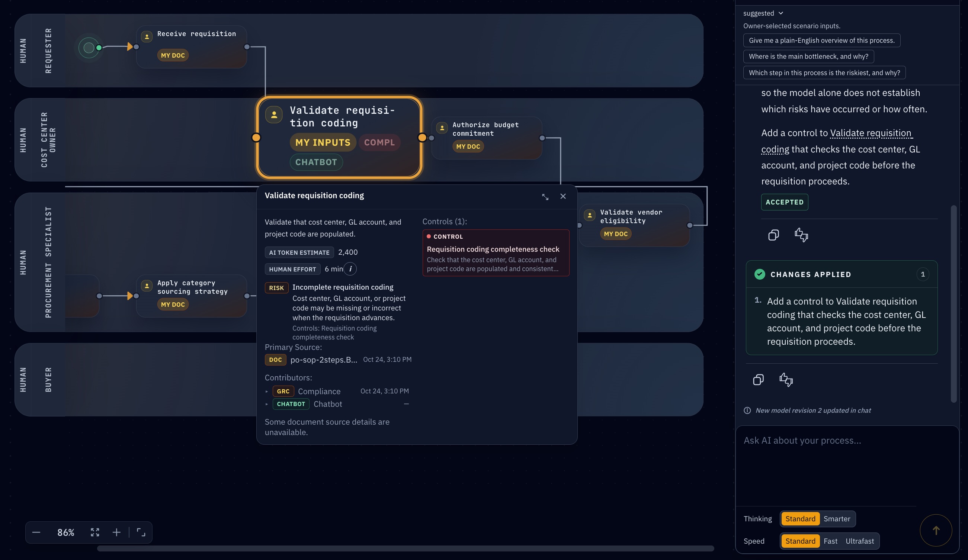The height and width of the screenshot is (560, 968).
Task: Click the fit-to-view icon beside 86%
Action: (x=95, y=532)
